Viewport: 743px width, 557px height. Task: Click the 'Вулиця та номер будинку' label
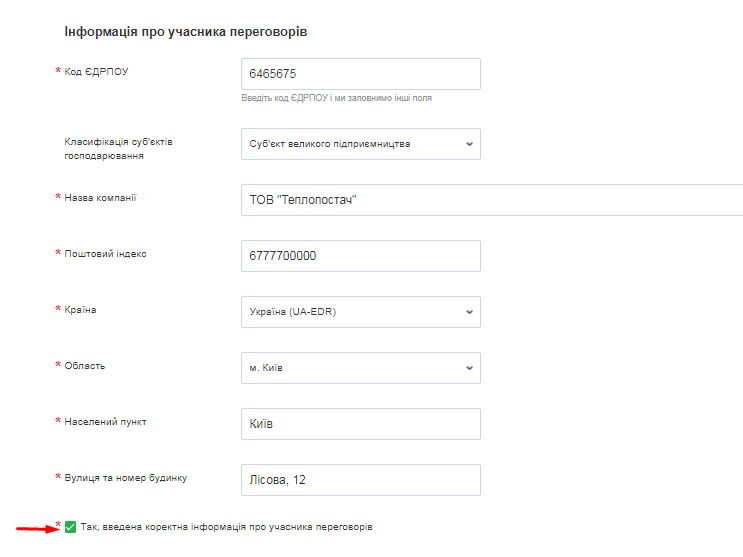coord(125,478)
